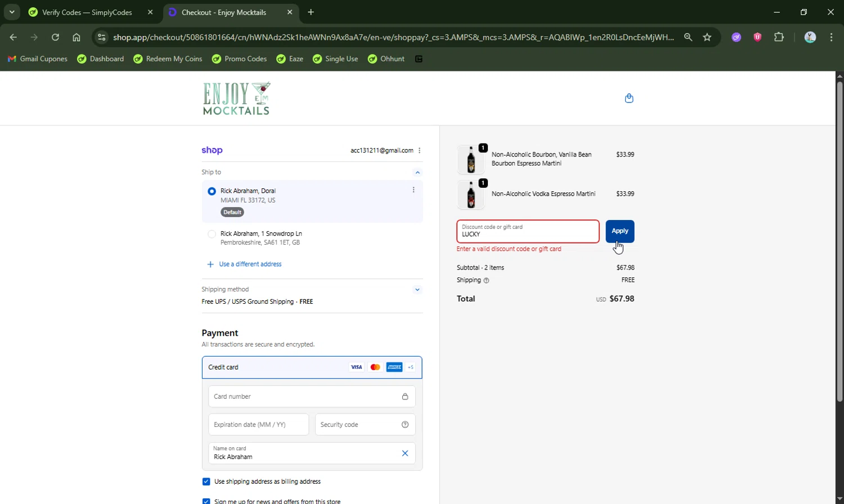Open the zoom magnifier in address bar
Image resolution: width=844 pixels, height=504 pixels.
pyautogui.click(x=688, y=37)
